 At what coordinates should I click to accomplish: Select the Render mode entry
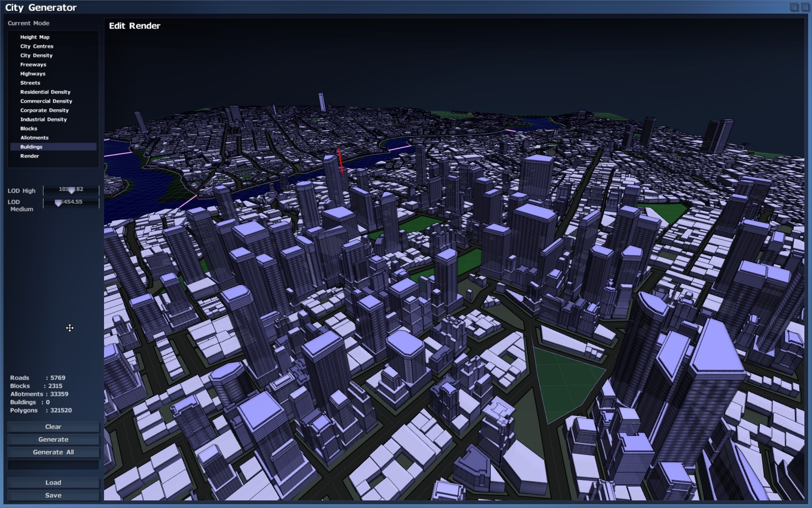pyautogui.click(x=29, y=156)
